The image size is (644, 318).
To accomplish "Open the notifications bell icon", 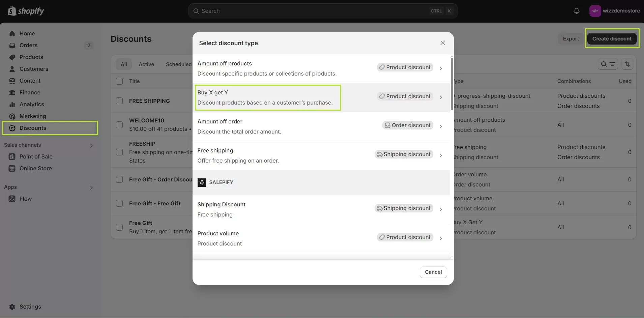I will (x=577, y=11).
